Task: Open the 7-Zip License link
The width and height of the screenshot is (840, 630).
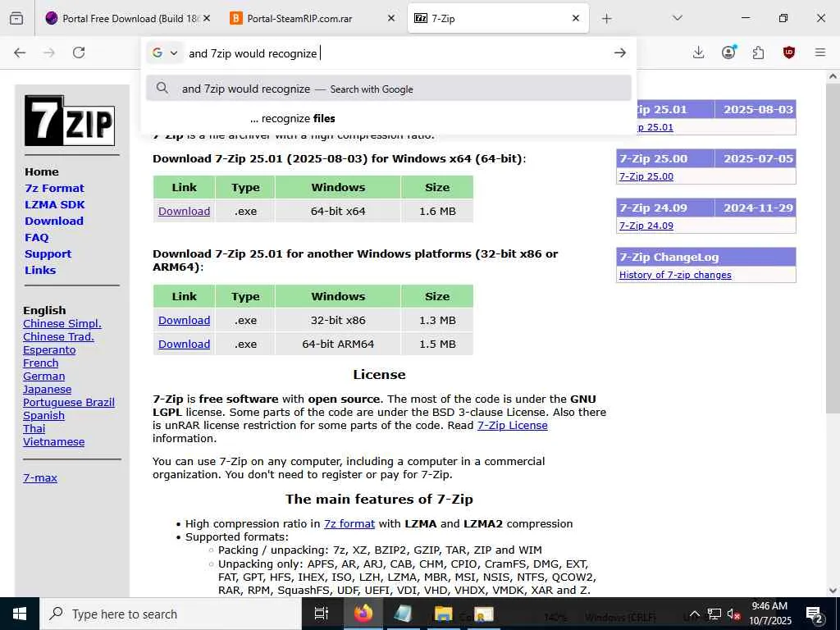Action: [512, 426]
